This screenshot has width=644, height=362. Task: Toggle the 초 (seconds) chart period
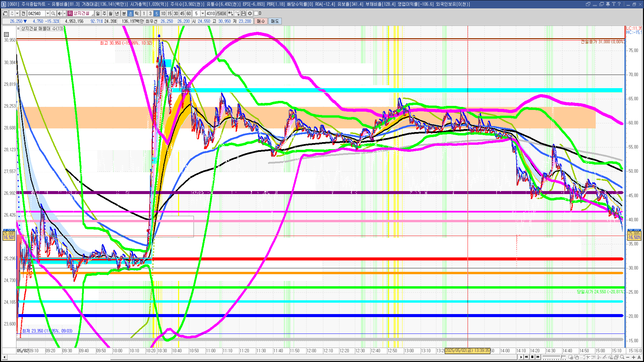coord(130,13)
